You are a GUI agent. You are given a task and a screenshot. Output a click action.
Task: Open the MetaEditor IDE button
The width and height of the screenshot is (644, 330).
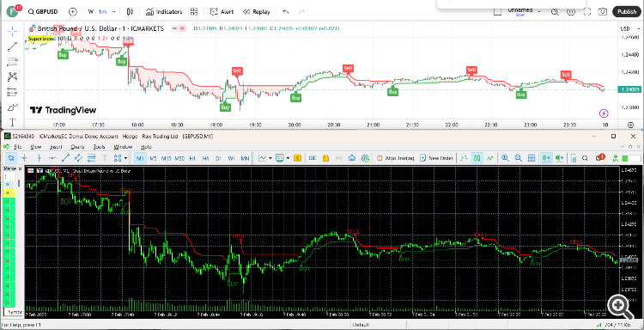[x=313, y=158]
